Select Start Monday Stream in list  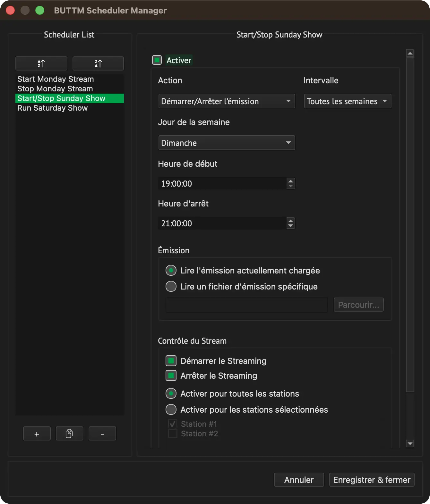click(70, 79)
